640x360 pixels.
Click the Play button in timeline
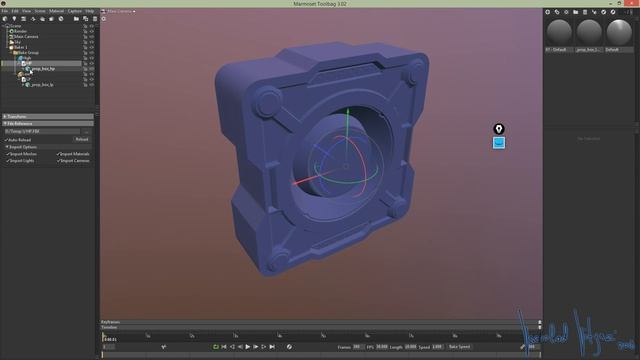(248, 347)
